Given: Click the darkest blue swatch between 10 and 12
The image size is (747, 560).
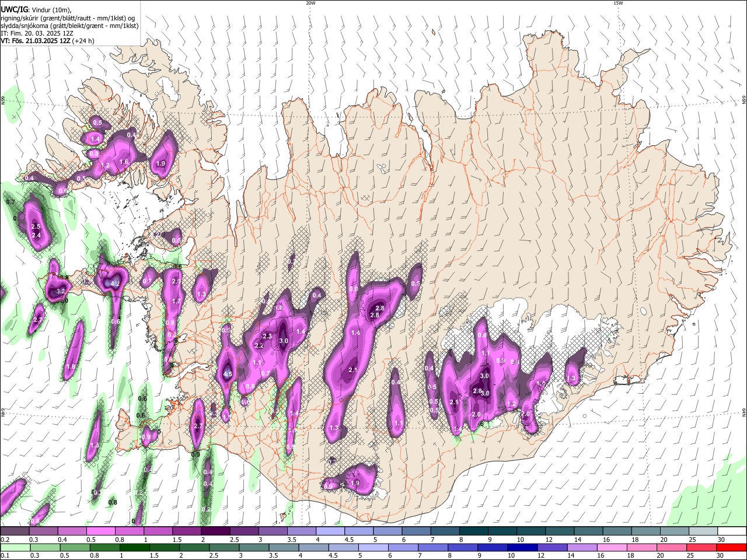Looking at the screenshot, I should 521,547.
